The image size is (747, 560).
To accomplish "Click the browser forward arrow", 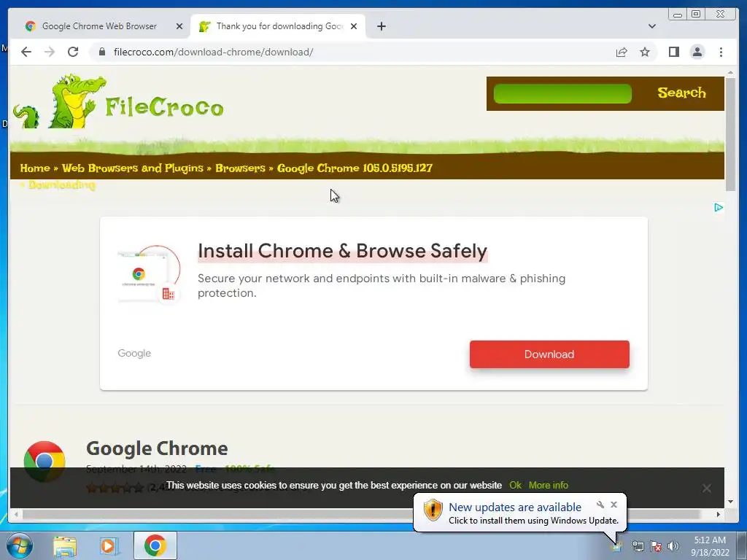I will click(x=50, y=52).
